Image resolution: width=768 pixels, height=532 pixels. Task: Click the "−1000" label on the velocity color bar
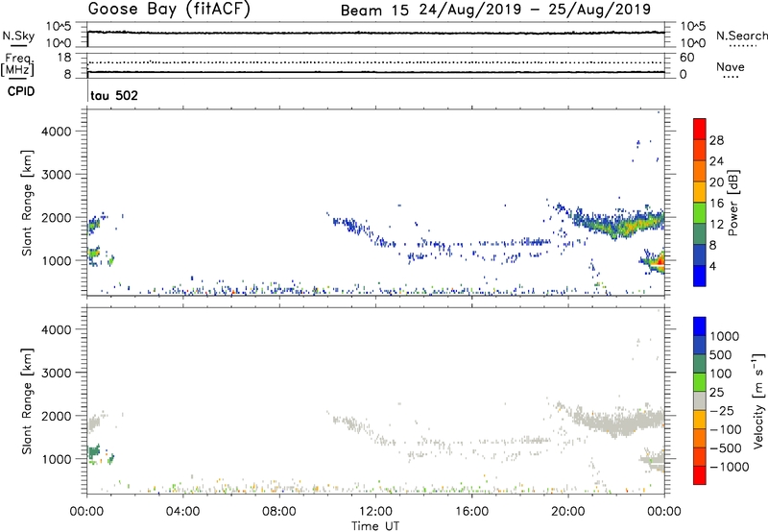point(729,467)
